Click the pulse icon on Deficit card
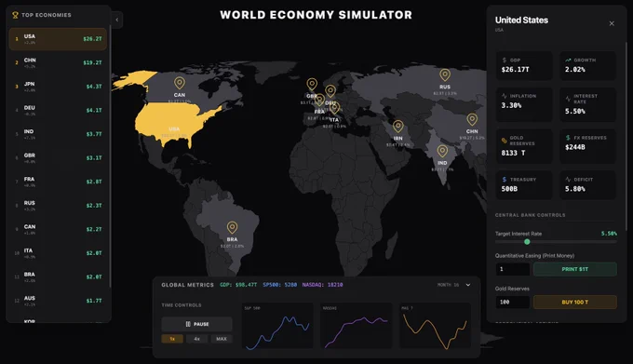Screen dimensions: 633x364 click(x=568, y=179)
